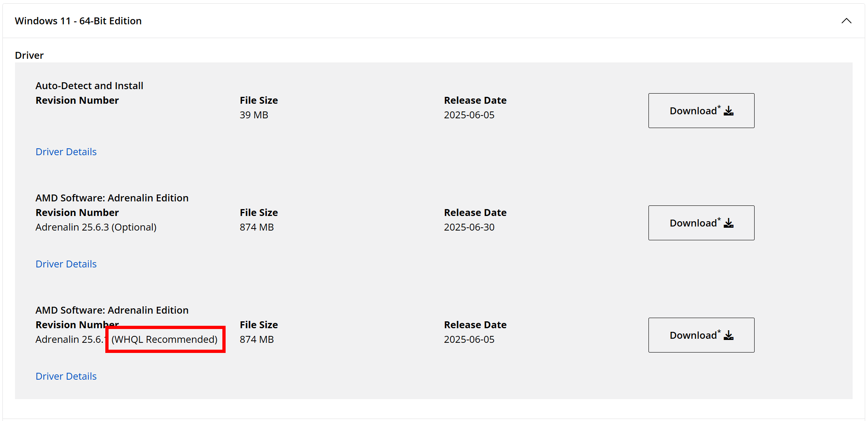This screenshot has height=421, width=868.
Task: Click the 874 MB size of WHQL driver
Action: click(256, 339)
